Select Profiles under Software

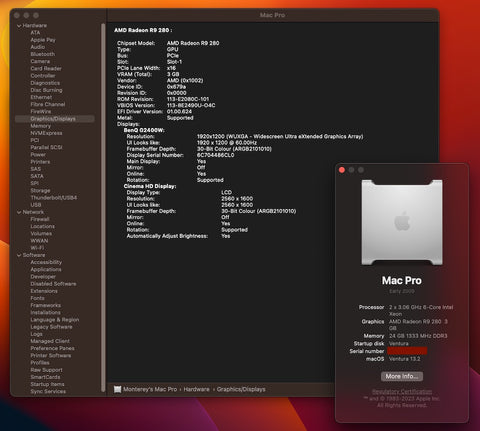point(40,363)
